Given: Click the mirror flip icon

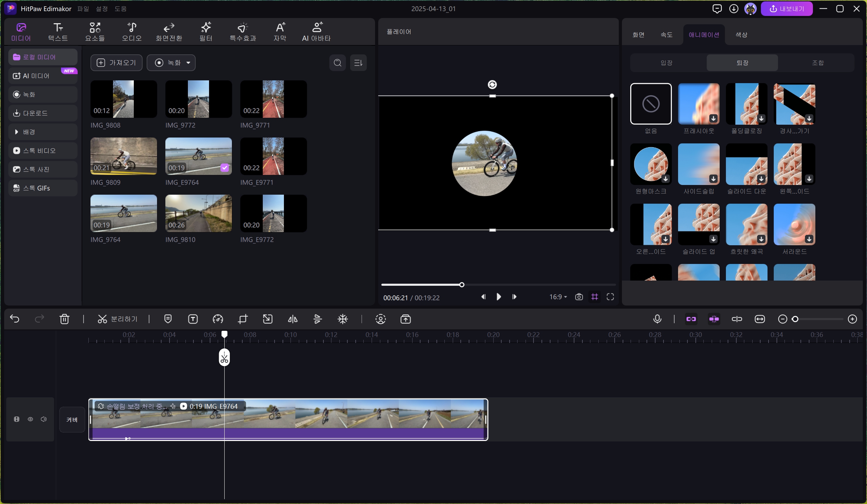Looking at the screenshot, I should [x=293, y=319].
